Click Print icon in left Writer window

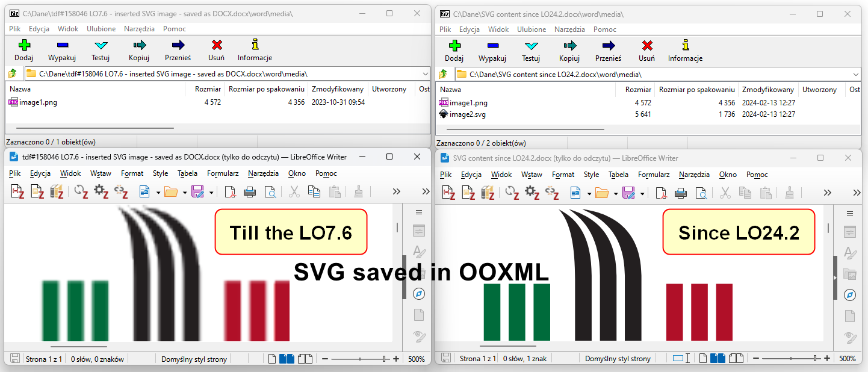[x=250, y=191]
